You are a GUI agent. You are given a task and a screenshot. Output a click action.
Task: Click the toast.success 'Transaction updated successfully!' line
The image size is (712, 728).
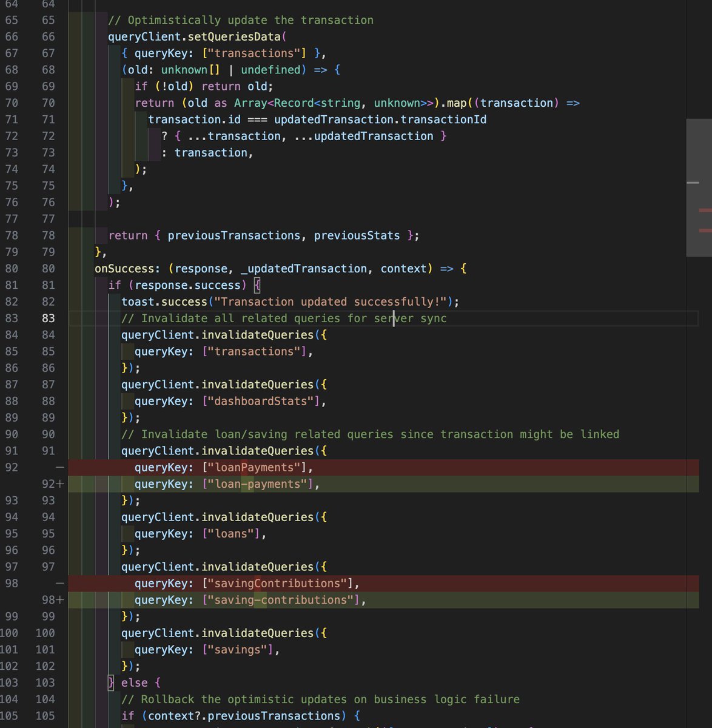click(x=291, y=302)
